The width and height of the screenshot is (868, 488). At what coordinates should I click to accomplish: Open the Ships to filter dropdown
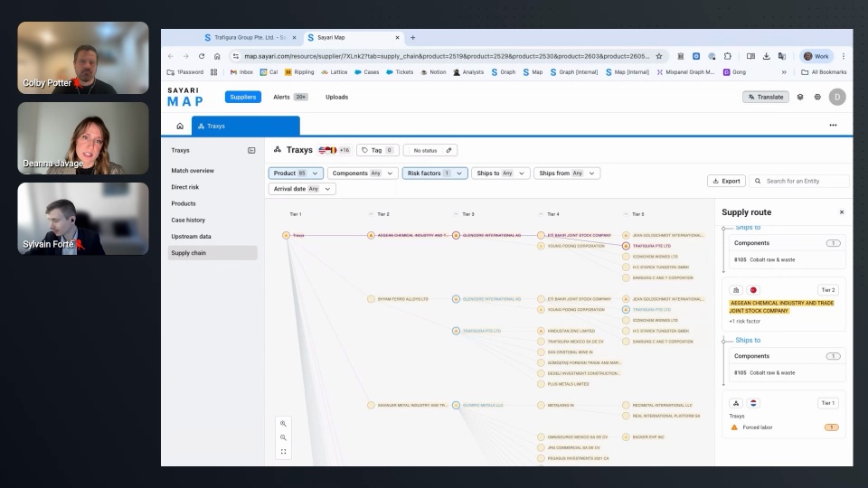click(501, 174)
